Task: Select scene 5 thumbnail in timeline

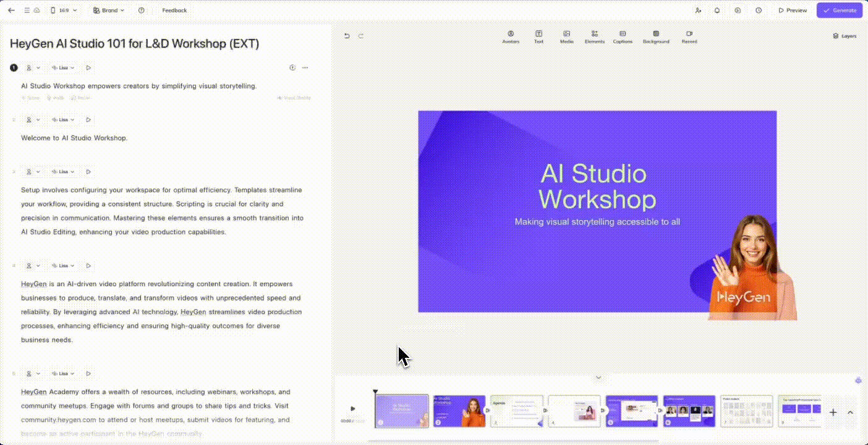Action: [632, 411]
